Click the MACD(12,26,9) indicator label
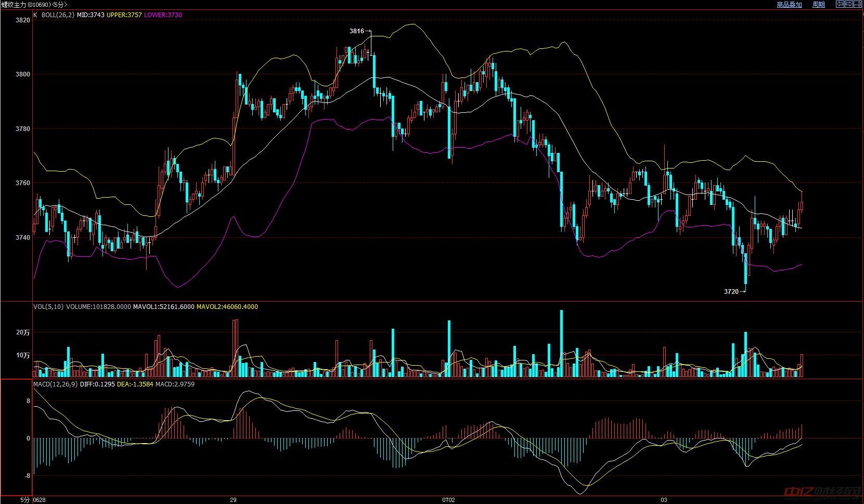The height and width of the screenshot is (504, 864). 55,384
